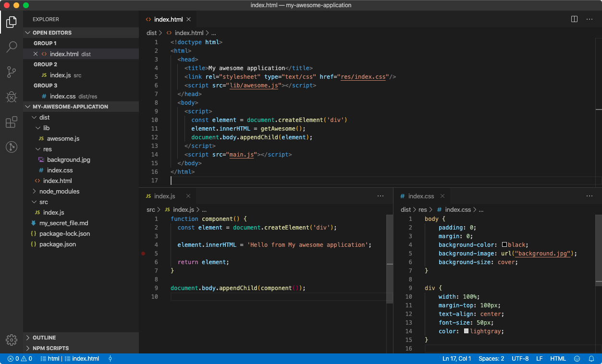Open the Explorer view icon
The height and width of the screenshot is (364, 602).
pos(11,22)
